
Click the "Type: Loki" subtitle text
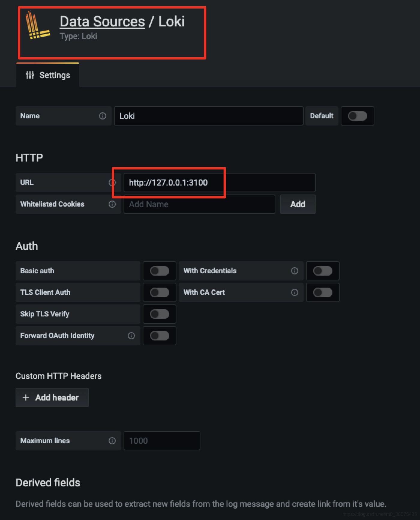79,36
